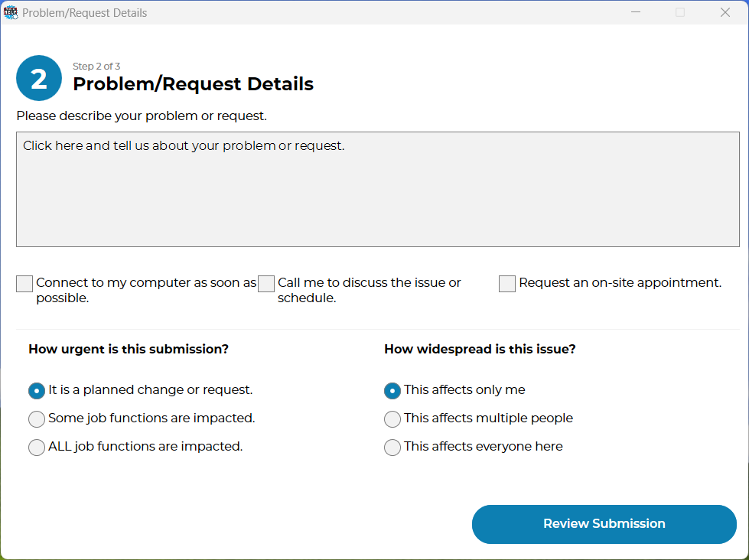Choose 'Some job functions are impacted'
The height and width of the screenshot is (560, 749).
[37, 419]
